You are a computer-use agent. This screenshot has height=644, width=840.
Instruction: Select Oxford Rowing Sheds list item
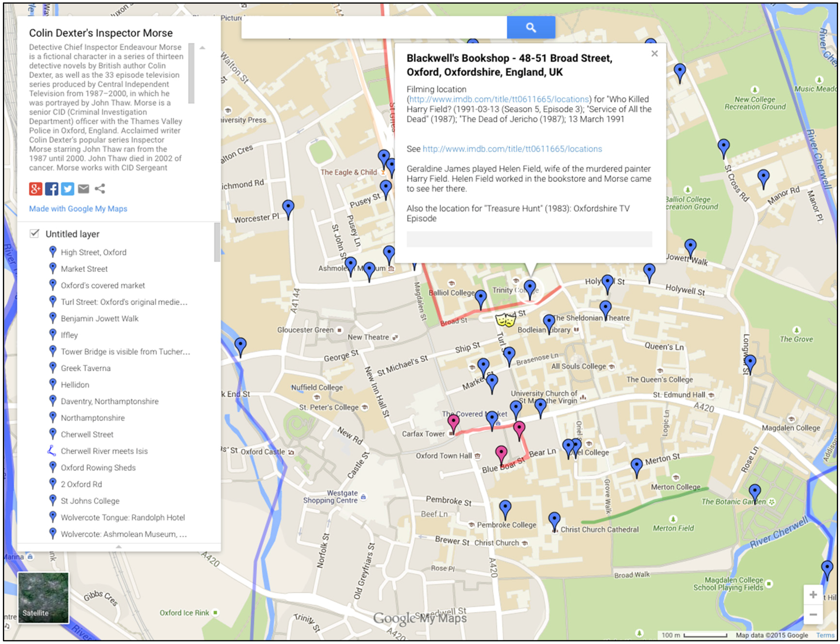pyautogui.click(x=98, y=467)
